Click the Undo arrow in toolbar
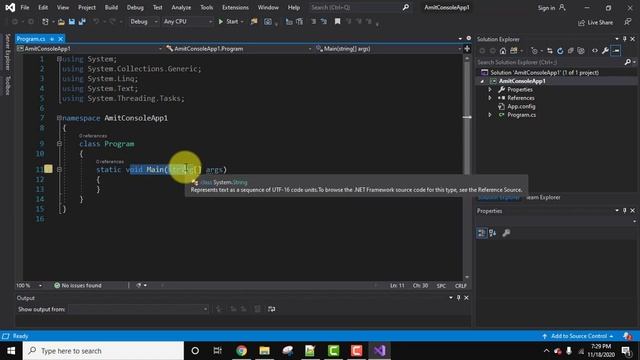 pos(96,22)
